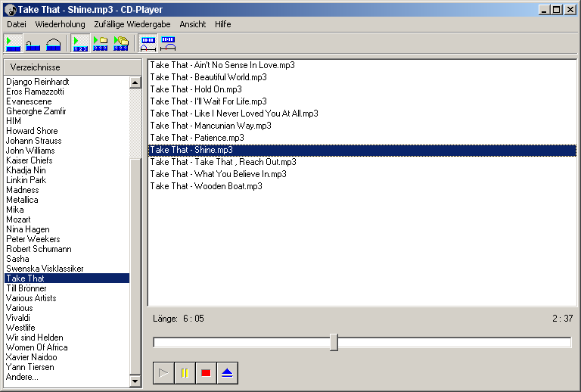This screenshot has height=392, width=581.
Task: Click directory list scrollbar down arrow
Action: (135, 381)
